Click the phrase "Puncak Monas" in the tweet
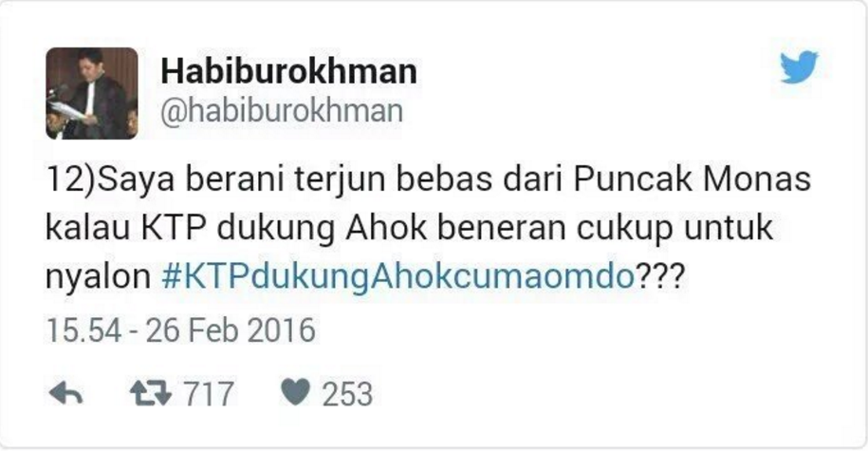 point(692,179)
